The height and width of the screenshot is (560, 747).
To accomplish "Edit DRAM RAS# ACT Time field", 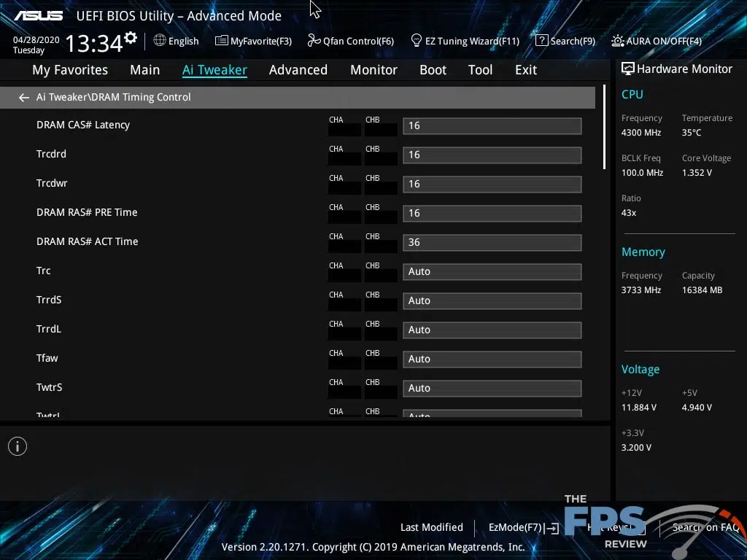I will coord(492,242).
